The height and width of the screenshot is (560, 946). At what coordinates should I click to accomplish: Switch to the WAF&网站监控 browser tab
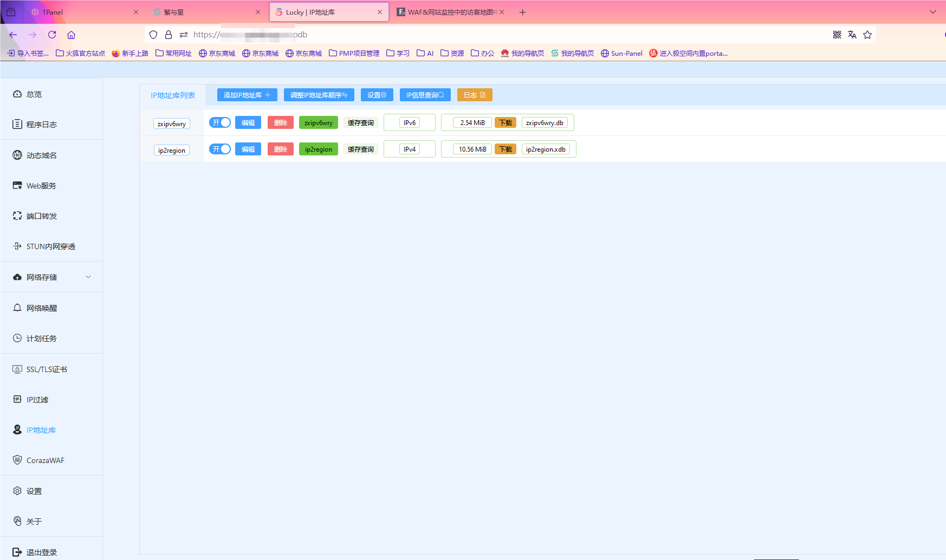pyautogui.click(x=450, y=12)
